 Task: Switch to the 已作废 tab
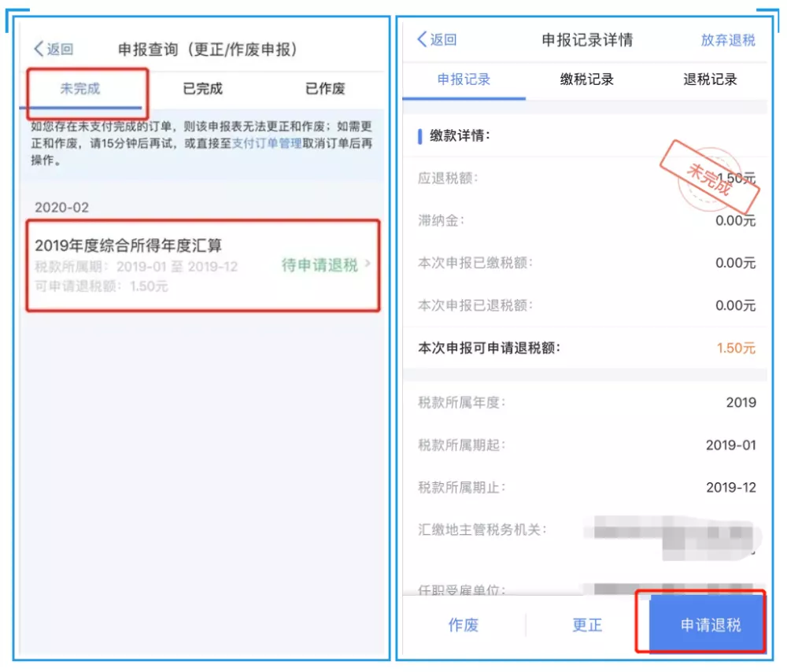click(x=325, y=89)
